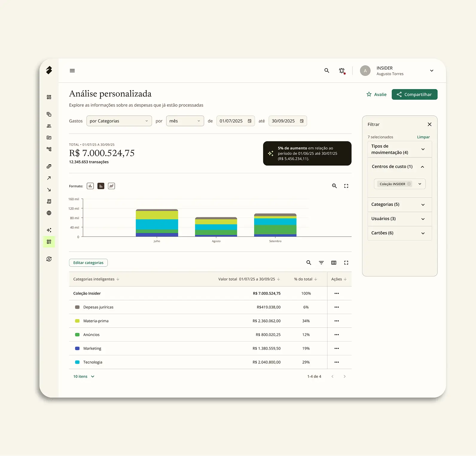The width and height of the screenshot is (476, 456).
Task: Open the receipt sidebar icon
Action: pyautogui.click(x=49, y=201)
